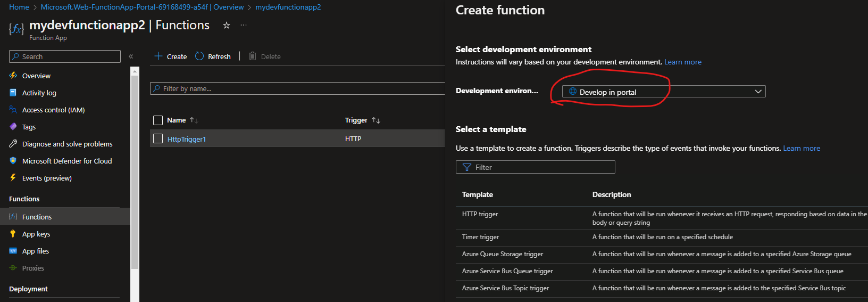
Task: Favorite the function app with star icon
Action: point(227,25)
